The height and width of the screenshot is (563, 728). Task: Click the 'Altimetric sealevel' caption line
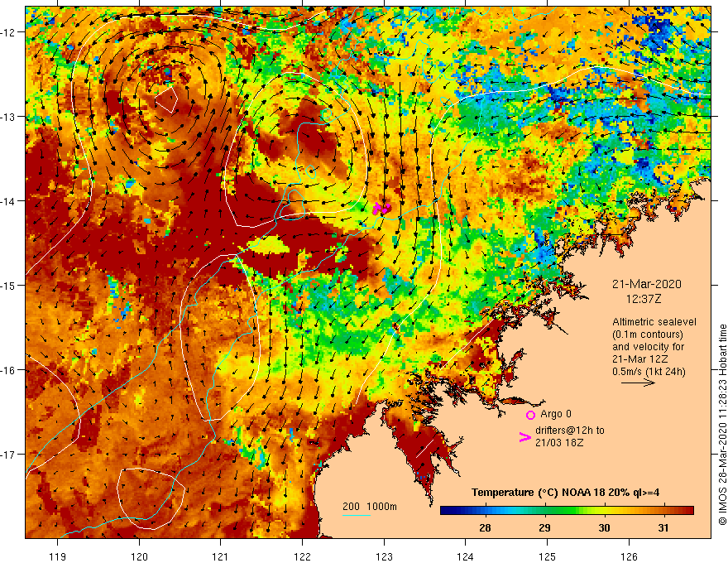coord(654,322)
